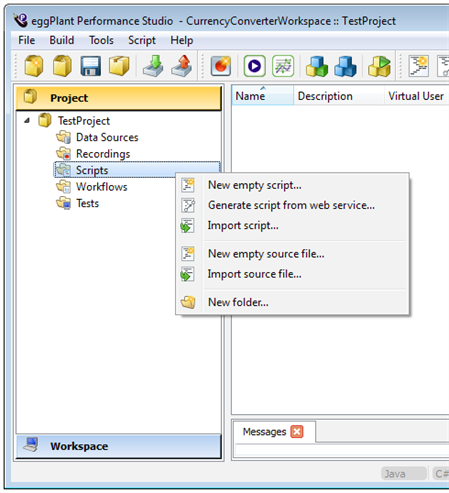Image resolution: width=449 pixels, height=493 pixels.
Task: Click the green arrow icon beside Import script
Action: pyautogui.click(x=187, y=226)
